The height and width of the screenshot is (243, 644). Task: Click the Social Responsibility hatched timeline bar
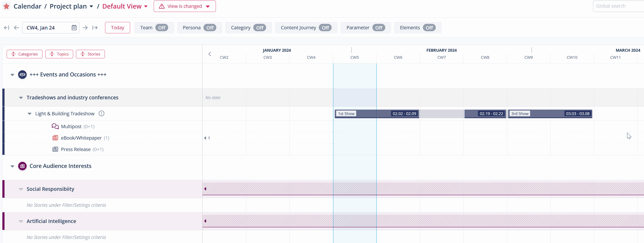(423, 189)
